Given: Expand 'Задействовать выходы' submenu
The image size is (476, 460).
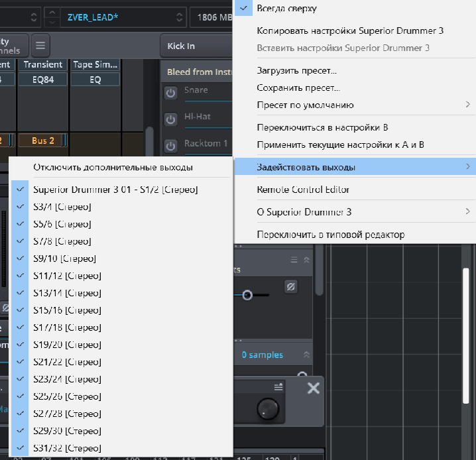Looking at the screenshot, I should pyautogui.click(x=355, y=166).
